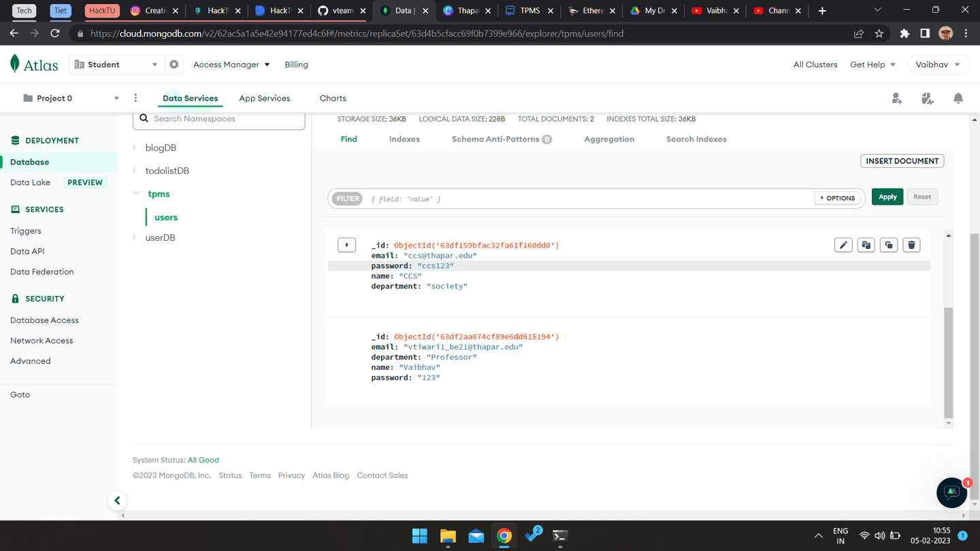The width and height of the screenshot is (980, 551).
Task: Focus the filter query input
Action: coord(590,199)
